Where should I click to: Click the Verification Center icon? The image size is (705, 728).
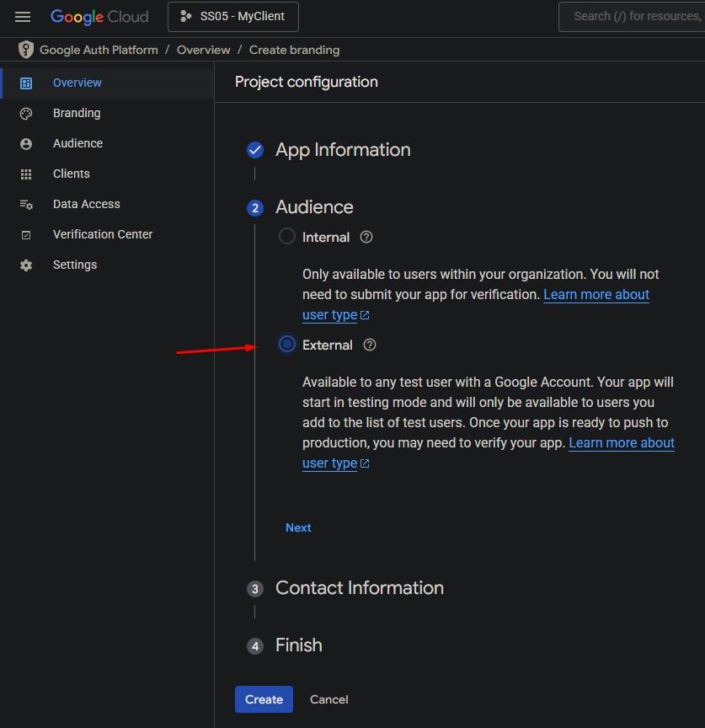pyautogui.click(x=26, y=235)
